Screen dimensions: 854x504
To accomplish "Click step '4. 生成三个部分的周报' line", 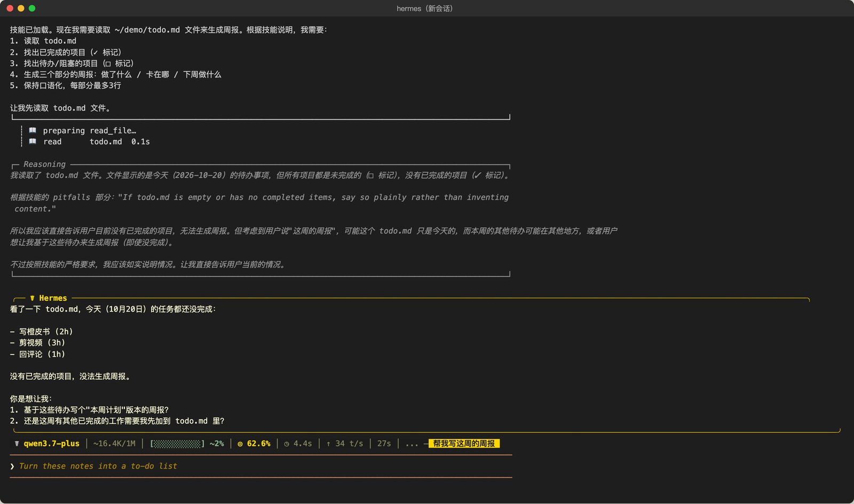I will coord(115,75).
